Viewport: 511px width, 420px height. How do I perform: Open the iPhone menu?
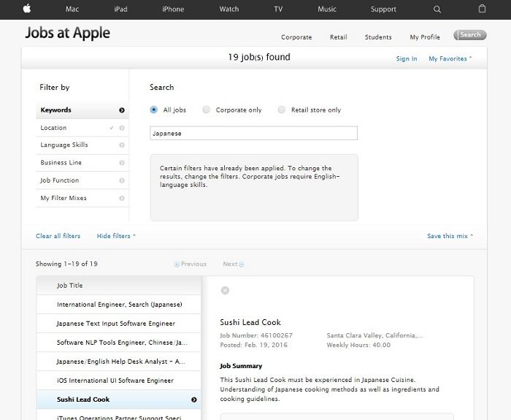coord(173,9)
